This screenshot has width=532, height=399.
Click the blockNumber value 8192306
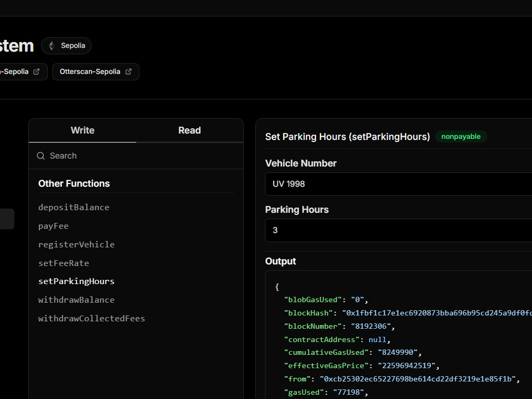click(x=370, y=327)
